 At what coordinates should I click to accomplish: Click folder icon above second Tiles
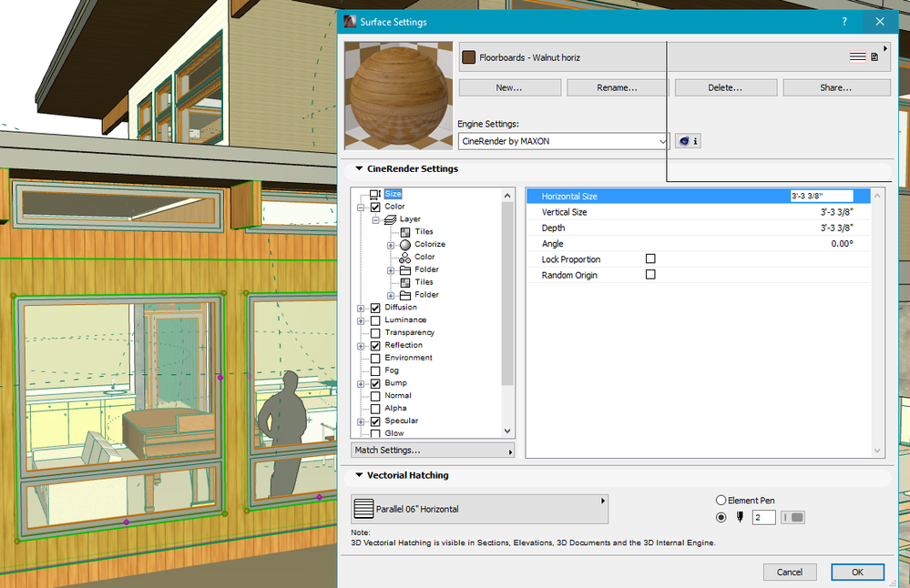coord(405,269)
